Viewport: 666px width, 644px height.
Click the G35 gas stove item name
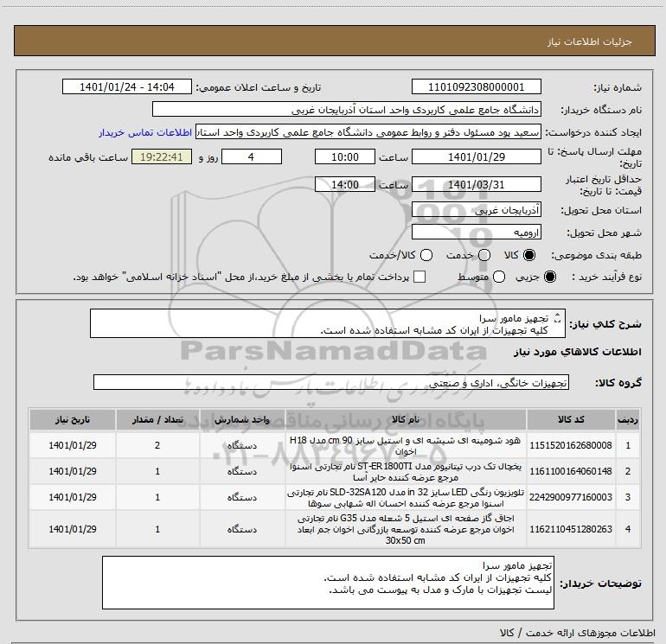406,529
